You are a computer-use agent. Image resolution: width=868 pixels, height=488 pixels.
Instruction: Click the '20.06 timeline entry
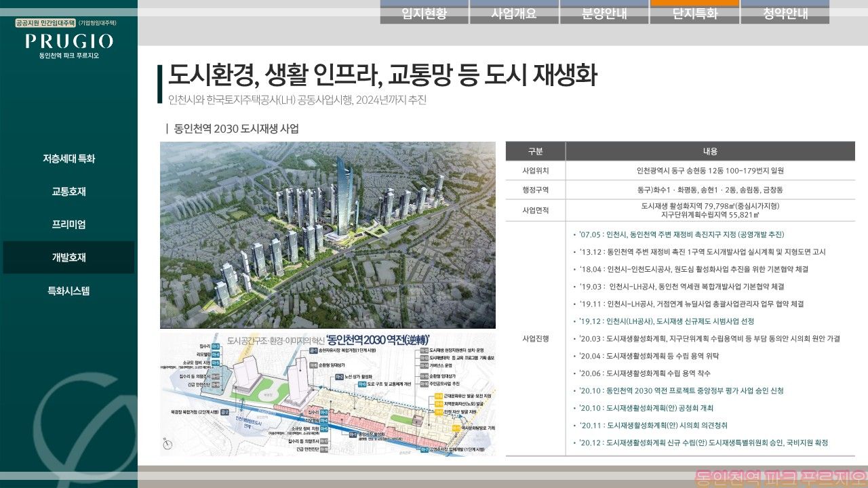pos(642,373)
